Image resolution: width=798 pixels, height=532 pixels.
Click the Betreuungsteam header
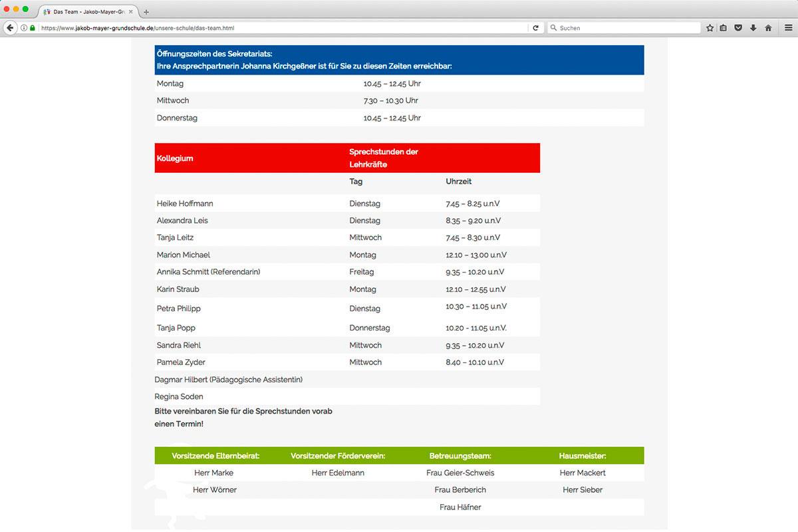point(460,456)
